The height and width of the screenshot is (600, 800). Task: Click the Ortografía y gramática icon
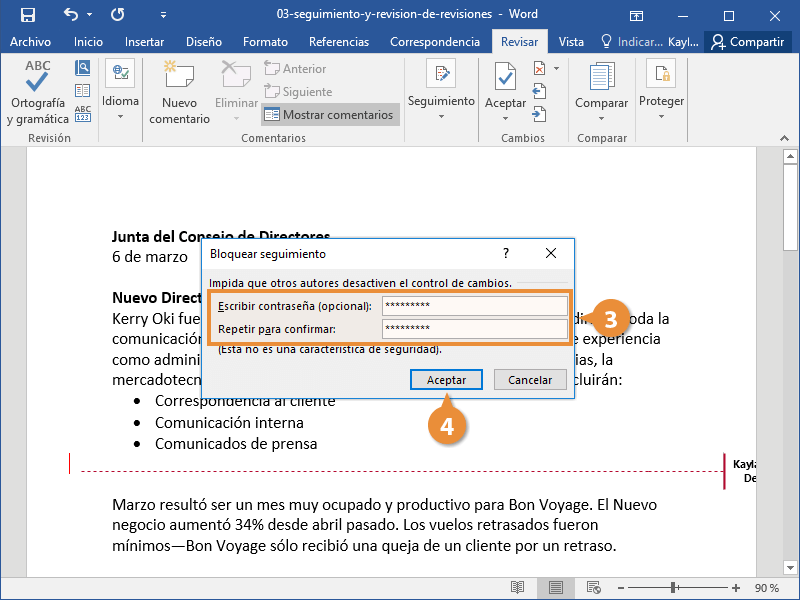coord(38,80)
